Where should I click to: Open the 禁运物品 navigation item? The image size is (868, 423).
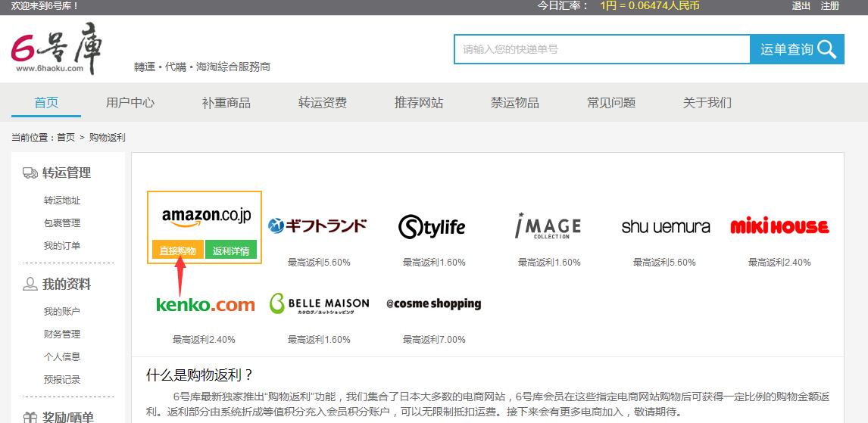click(x=515, y=102)
